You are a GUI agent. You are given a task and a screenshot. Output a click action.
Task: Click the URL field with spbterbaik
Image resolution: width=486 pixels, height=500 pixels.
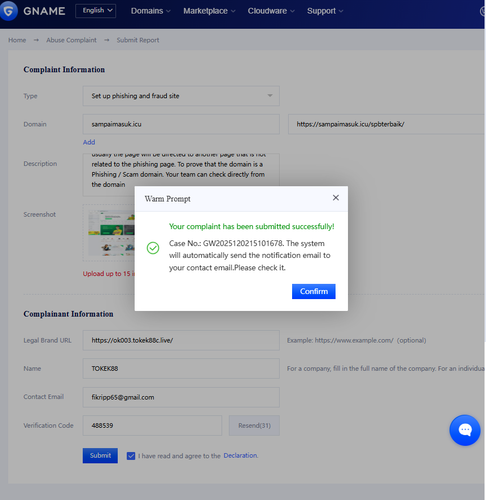pos(386,124)
